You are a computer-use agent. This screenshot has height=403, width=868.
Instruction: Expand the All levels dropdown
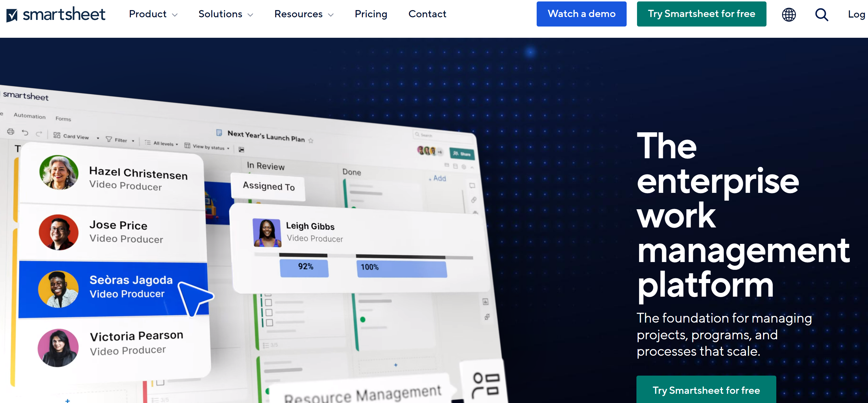(x=164, y=144)
